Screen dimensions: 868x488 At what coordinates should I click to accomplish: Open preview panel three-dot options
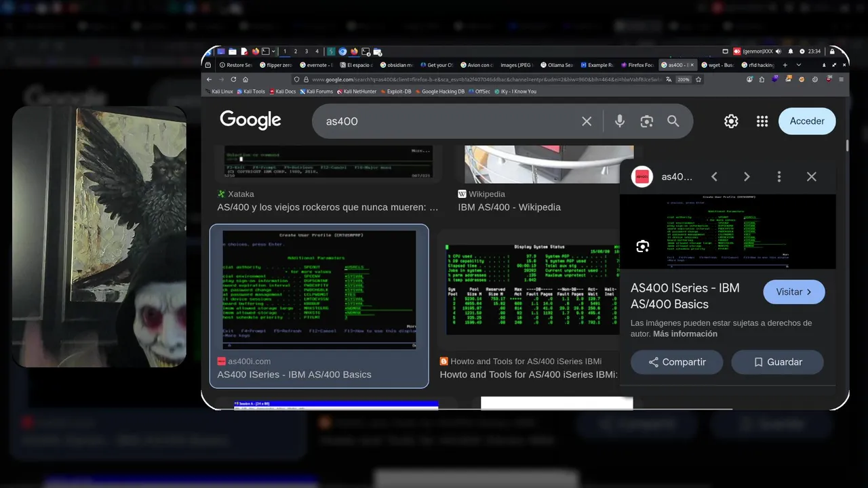point(779,176)
